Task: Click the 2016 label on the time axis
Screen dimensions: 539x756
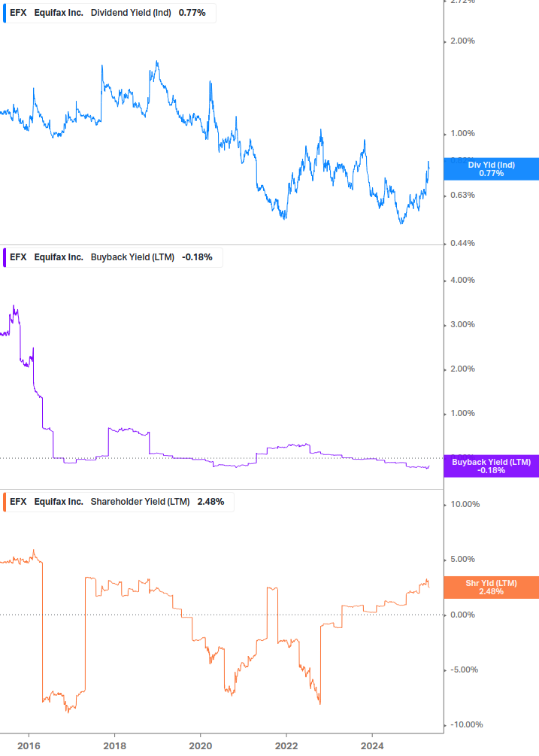Action: [x=29, y=746]
